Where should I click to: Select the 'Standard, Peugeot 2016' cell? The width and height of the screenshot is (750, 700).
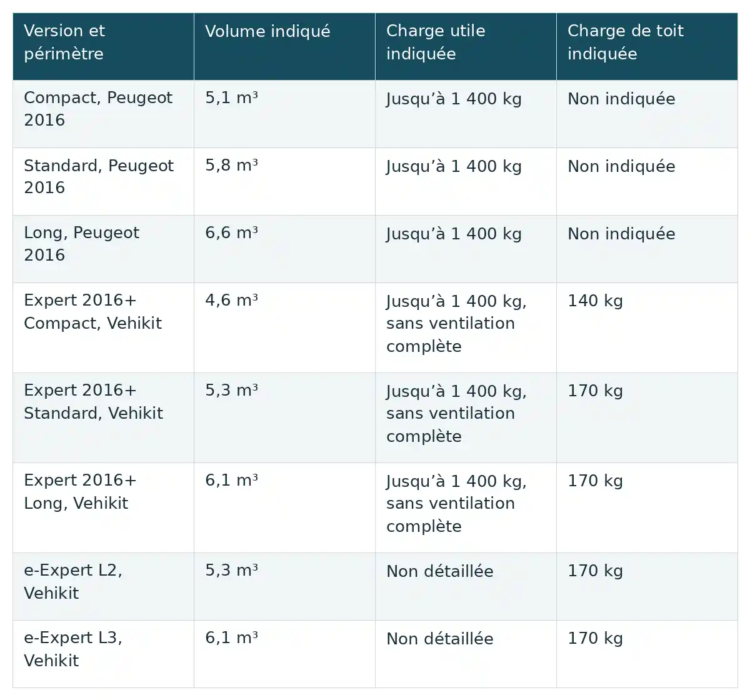pos(103,182)
